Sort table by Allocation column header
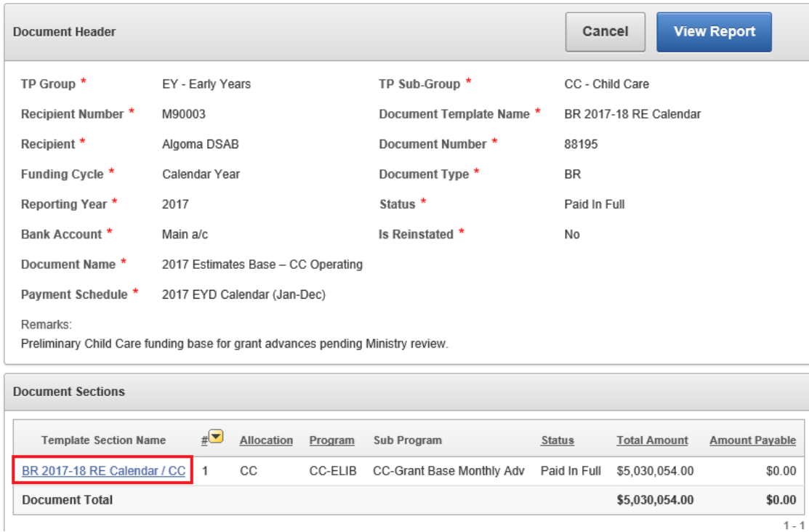 coord(266,440)
